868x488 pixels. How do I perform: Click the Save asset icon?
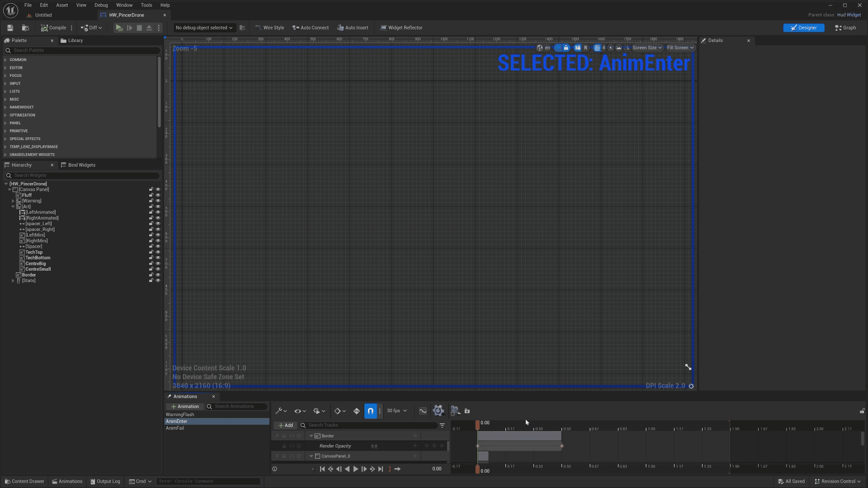pyautogui.click(x=10, y=28)
